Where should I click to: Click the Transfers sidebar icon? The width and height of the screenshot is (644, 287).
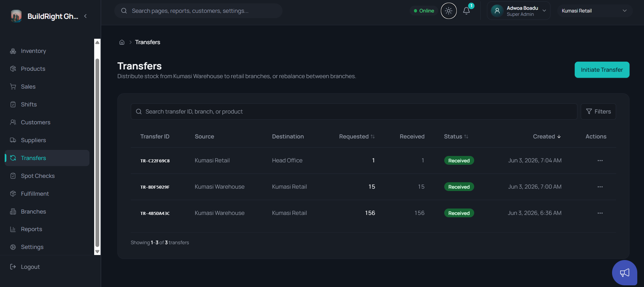13,158
